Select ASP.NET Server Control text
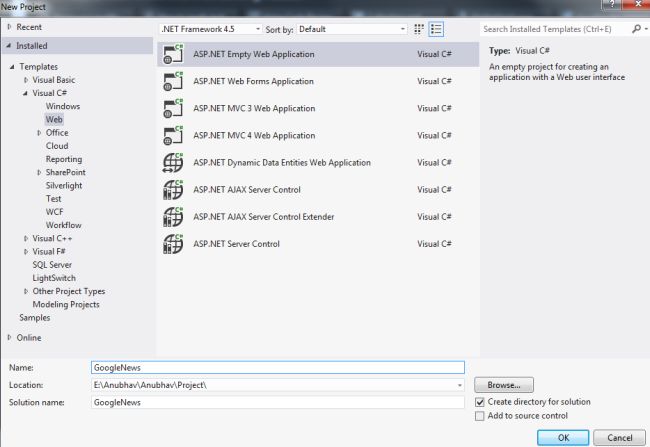The height and width of the screenshot is (447, 650). 236,244
